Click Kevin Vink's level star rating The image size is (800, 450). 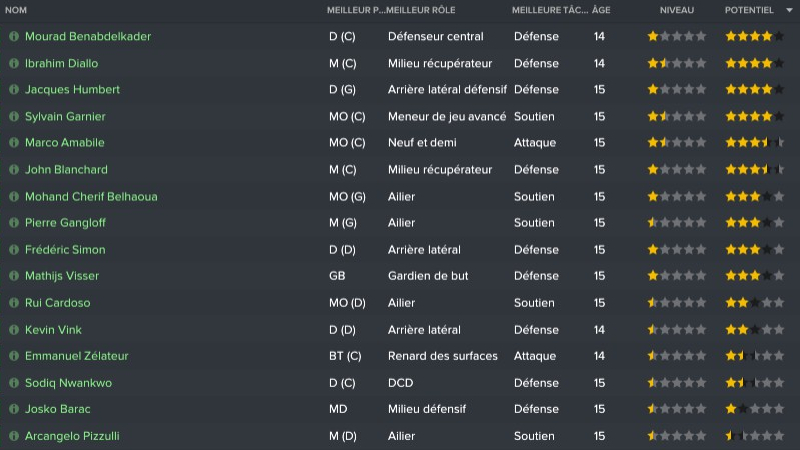(x=677, y=330)
